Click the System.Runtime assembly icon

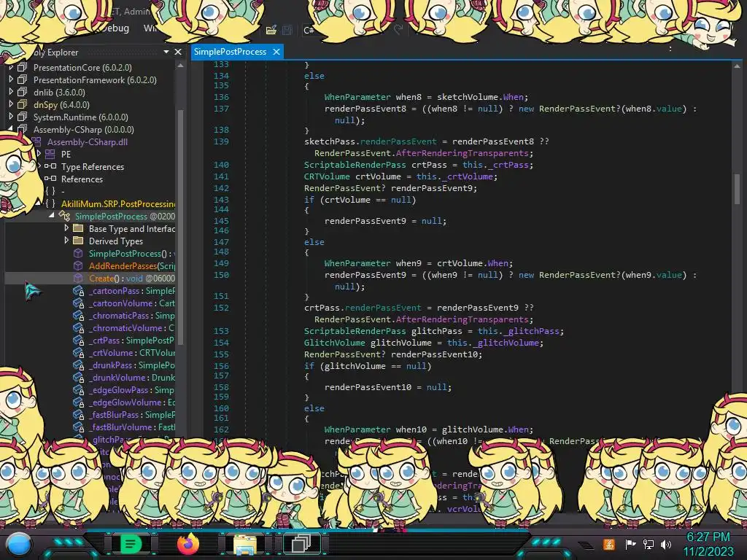[23, 117]
